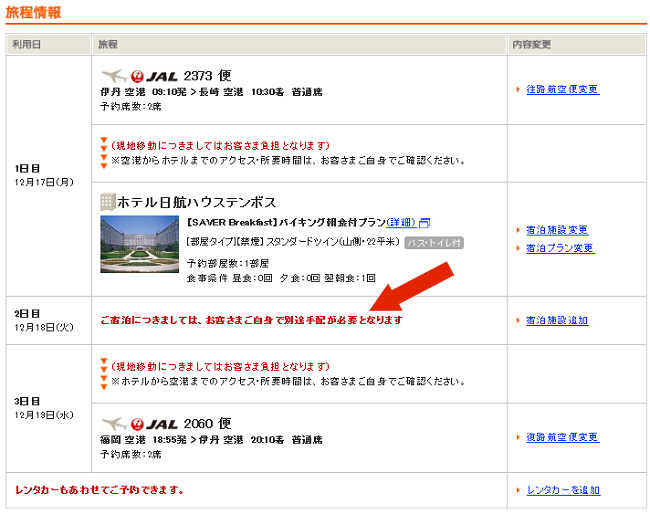650x514 pixels.
Task: Click the red day 2 lodging notice text
Action: coord(251,320)
